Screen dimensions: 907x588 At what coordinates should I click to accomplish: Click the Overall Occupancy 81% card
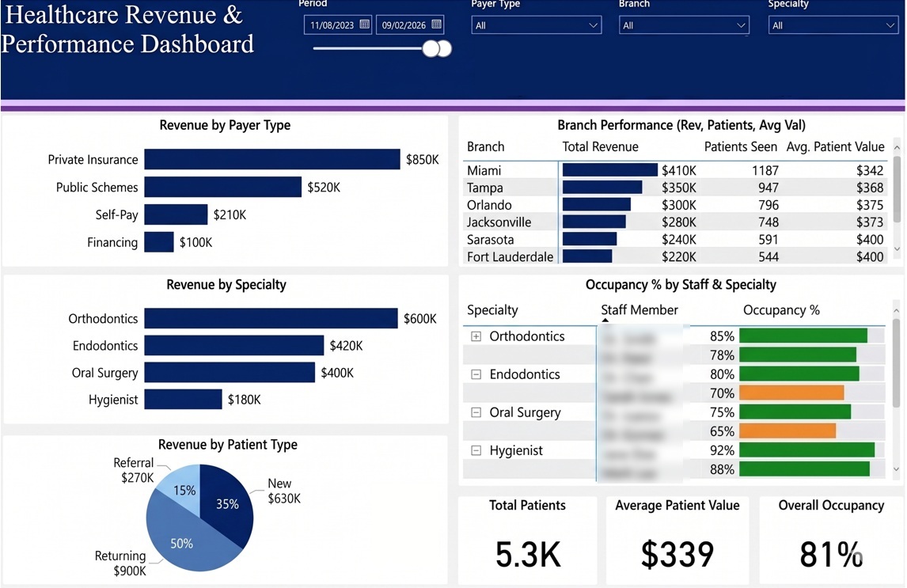[x=831, y=540]
